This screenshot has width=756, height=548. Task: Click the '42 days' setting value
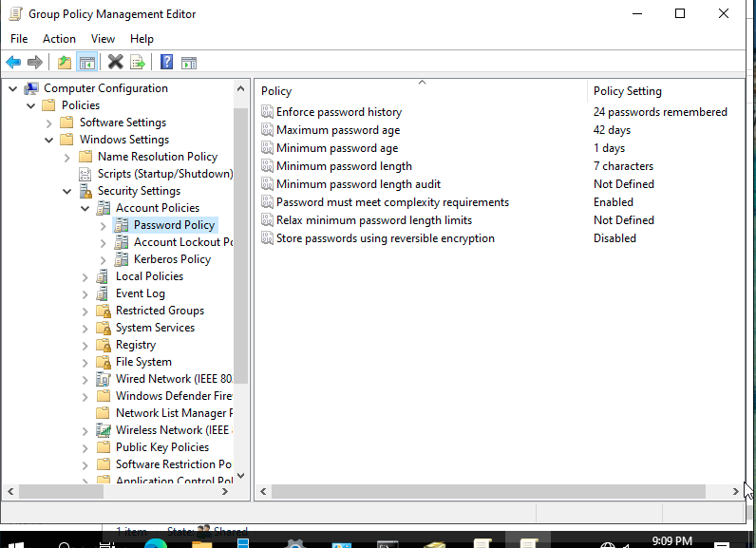click(x=612, y=130)
